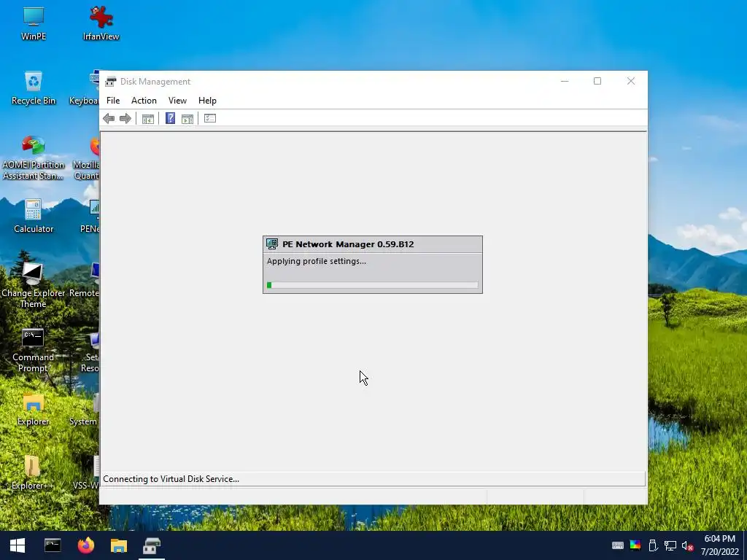Open the File menu
747x560 pixels.
pos(113,101)
